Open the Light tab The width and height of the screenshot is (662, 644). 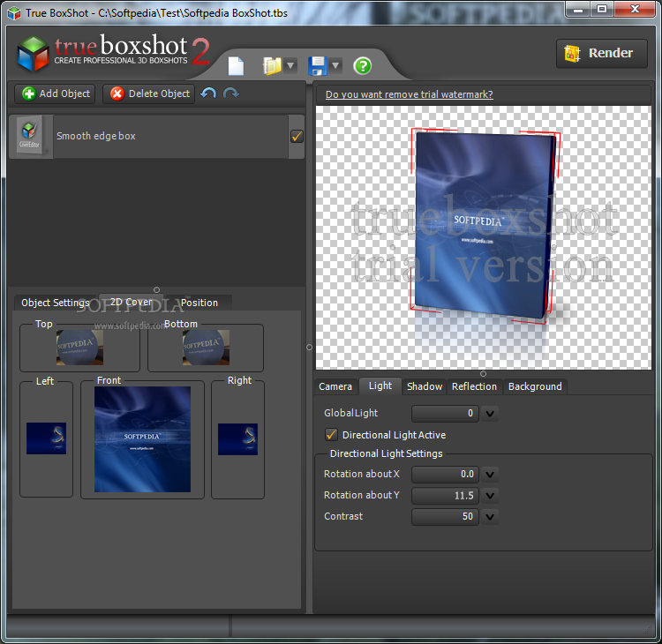pyautogui.click(x=380, y=386)
